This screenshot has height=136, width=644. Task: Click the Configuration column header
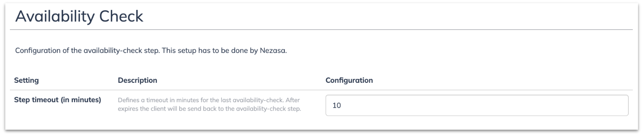click(x=349, y=80)
